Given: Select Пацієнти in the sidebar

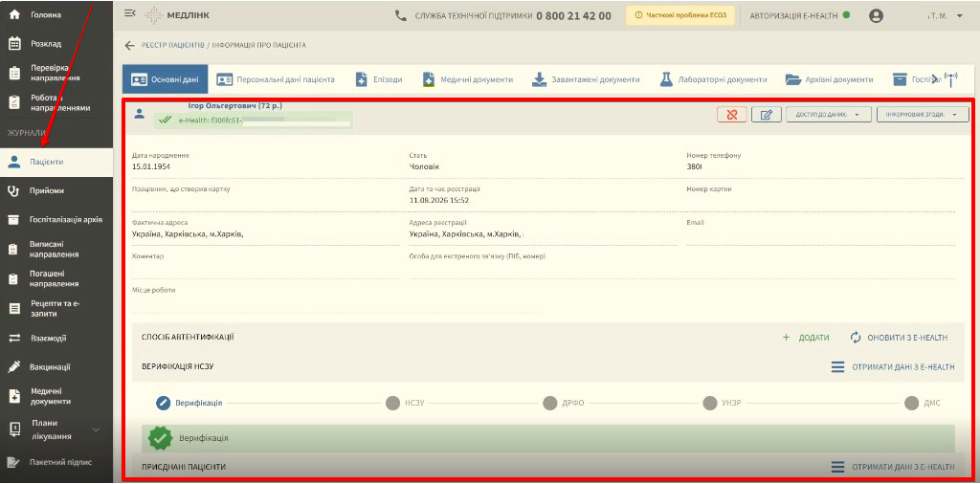Looking at the screenshot, I should [56, 162].
